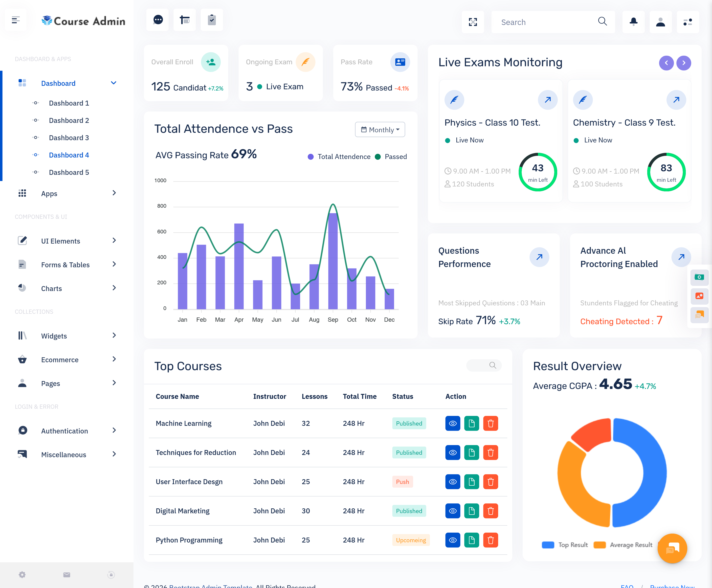Delete the Python Programming course
Viewport: 712px width, 588px height.
tap(490, 540)
